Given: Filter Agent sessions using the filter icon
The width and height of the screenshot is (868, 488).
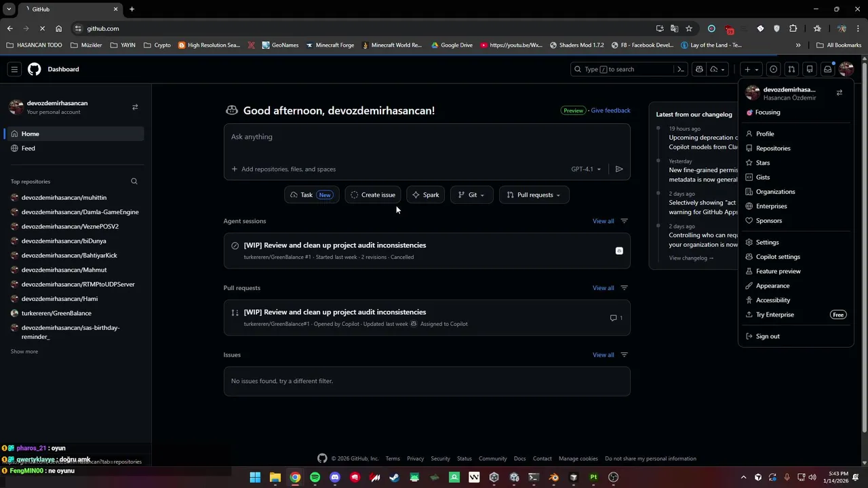Looking at the screenshot, I should [625, 221].
